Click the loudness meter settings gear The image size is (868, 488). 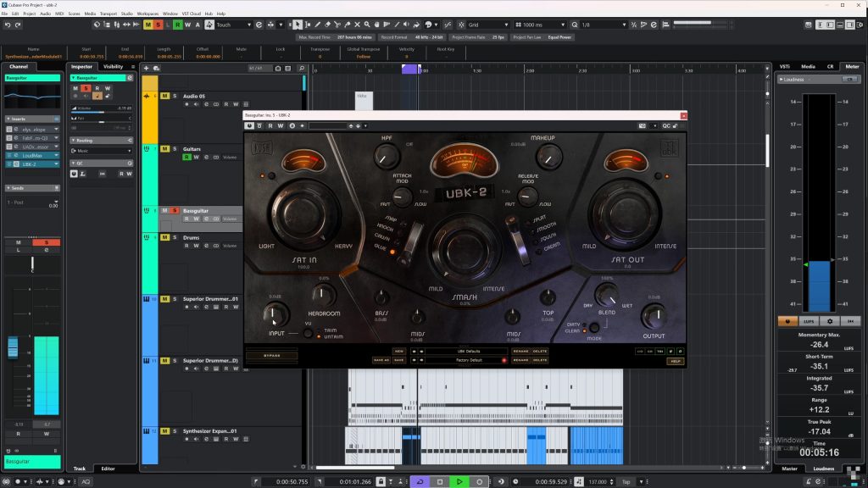(x=829, y=321)
